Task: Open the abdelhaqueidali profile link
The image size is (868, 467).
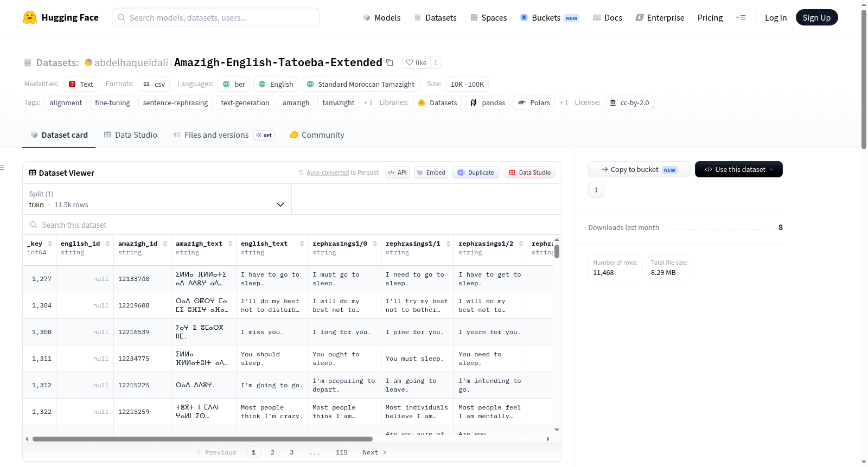Action: click(131, 62)
